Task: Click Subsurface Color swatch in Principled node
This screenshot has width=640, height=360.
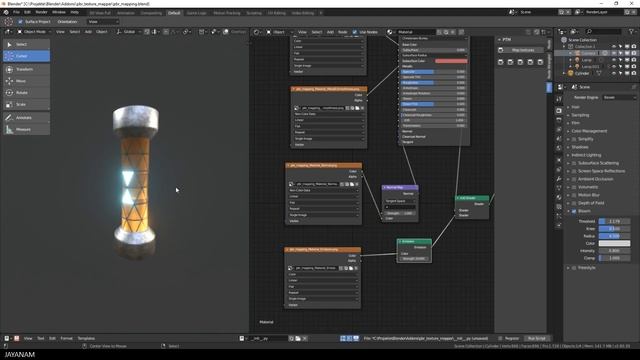Action: [x=451, y=61]
